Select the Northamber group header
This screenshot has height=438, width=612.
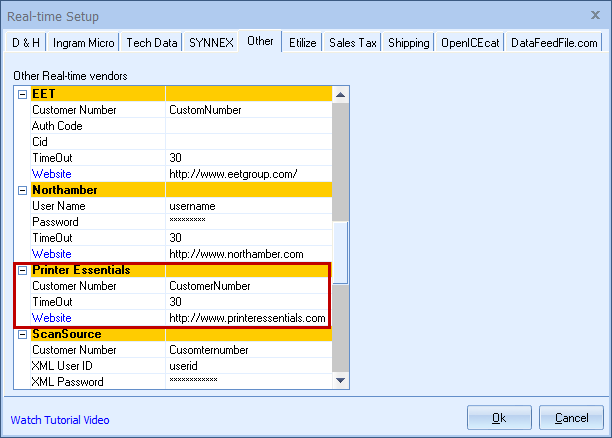click(x=181, y=190)
